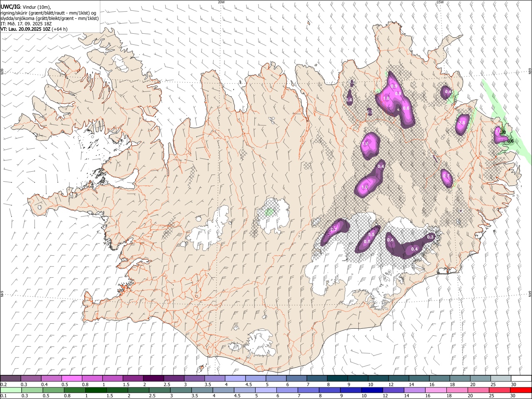Pick the dark green swatch above 1 in rain legend
Viewport: 532px width, 399px height.
point(96,390)
